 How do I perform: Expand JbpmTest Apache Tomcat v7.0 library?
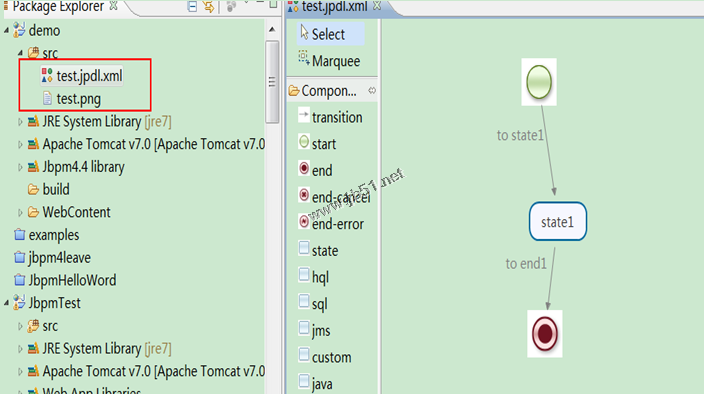coord(20,372)
